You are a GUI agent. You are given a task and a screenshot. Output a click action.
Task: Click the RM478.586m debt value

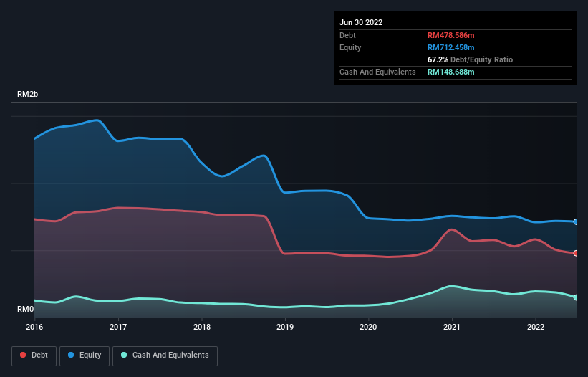pos(450,35)
